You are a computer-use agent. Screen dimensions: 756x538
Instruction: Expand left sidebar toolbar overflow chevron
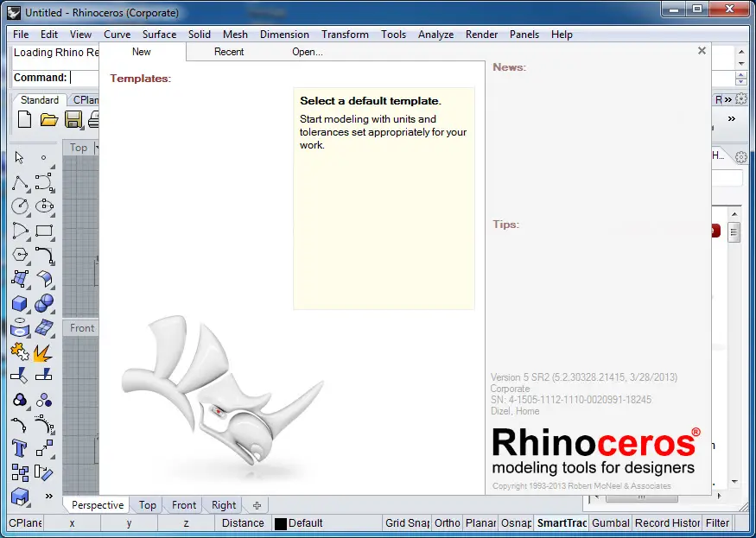(x=48, y=496)
